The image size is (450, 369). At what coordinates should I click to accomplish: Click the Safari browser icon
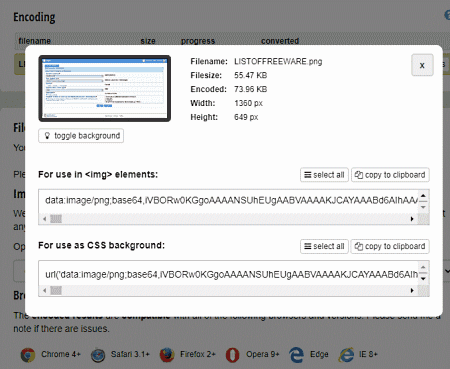[98, 355]
